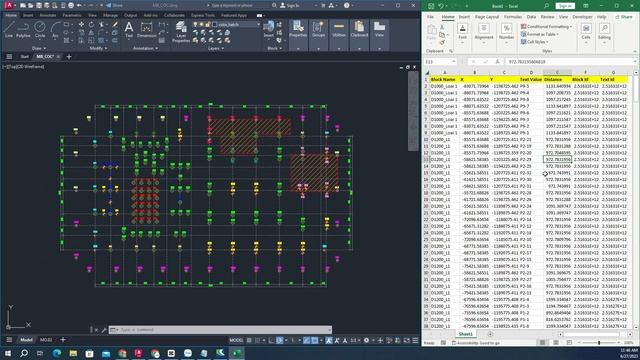Switch to AutoCAD Insert ribbon tab
640x360 pixels.
tap(28, 15)
